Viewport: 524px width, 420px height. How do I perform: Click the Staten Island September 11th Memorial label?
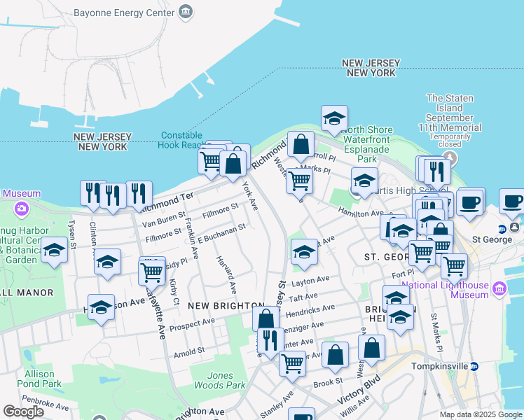point(450,113)
